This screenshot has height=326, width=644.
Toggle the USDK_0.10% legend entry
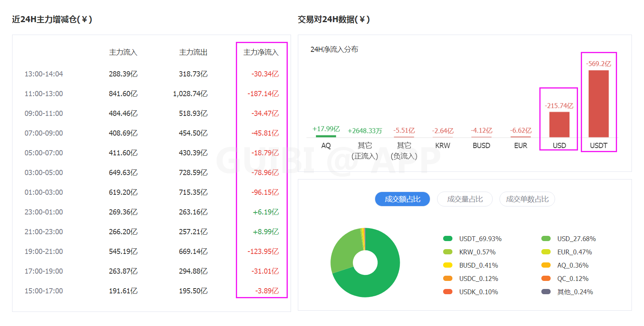click(x=471, y=292)
